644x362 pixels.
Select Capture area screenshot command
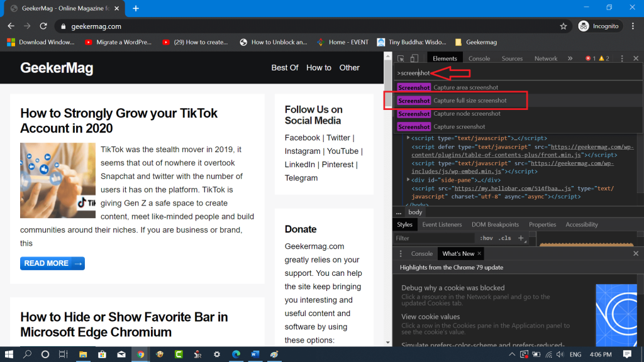pyautogui.click(x=518, y=87)
